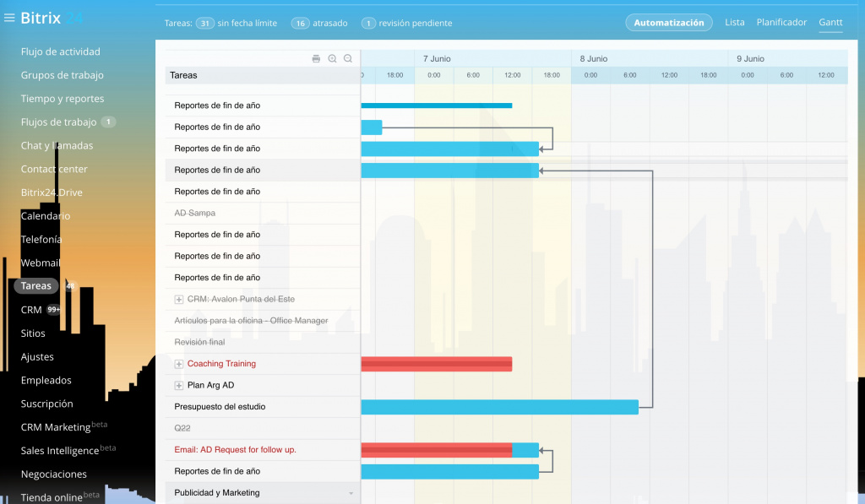Click the 16 overdue tasks counter
This screenshot has width=865, height=504.
click(x=300, y=24)
